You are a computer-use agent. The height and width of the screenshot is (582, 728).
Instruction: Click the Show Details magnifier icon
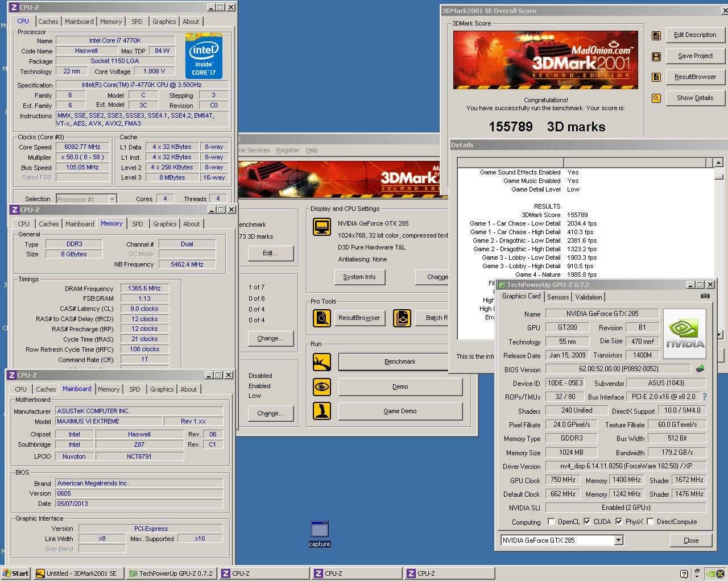pyautogui.click(x=656, y=98)
